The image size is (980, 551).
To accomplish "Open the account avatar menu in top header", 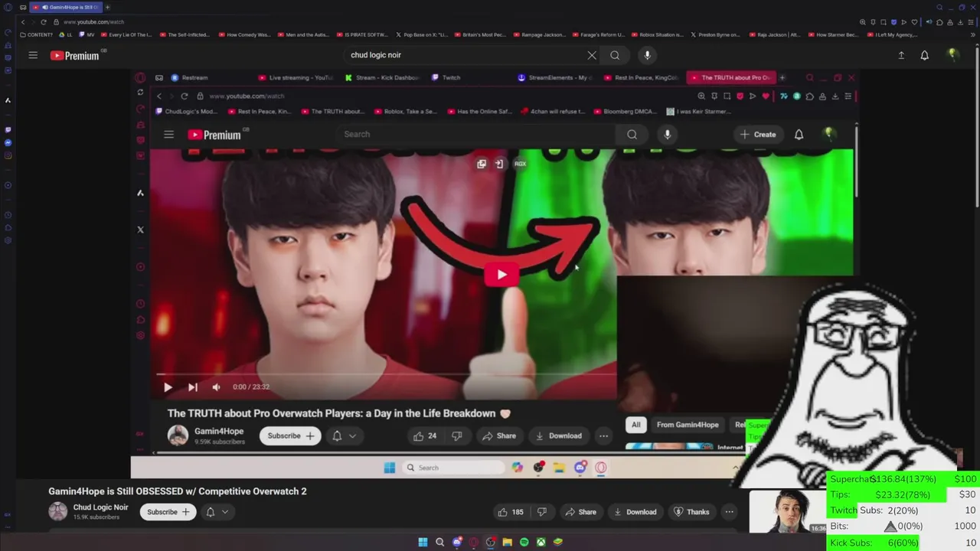I will pos(952,55).
